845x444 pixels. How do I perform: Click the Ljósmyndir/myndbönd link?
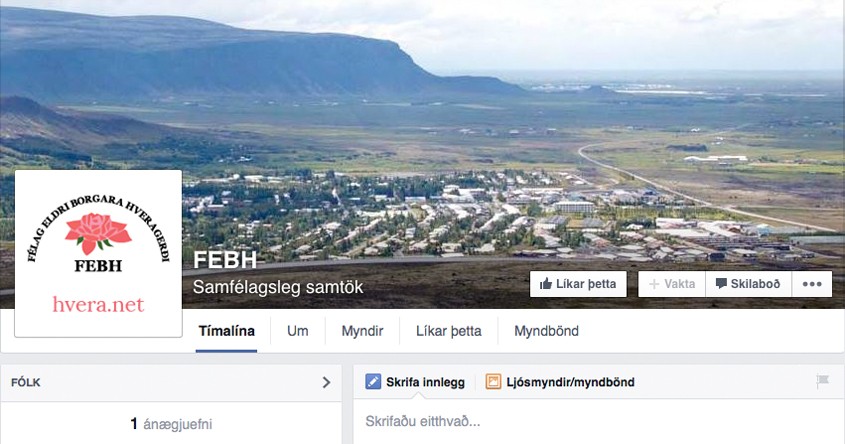[x=570, y=382]
